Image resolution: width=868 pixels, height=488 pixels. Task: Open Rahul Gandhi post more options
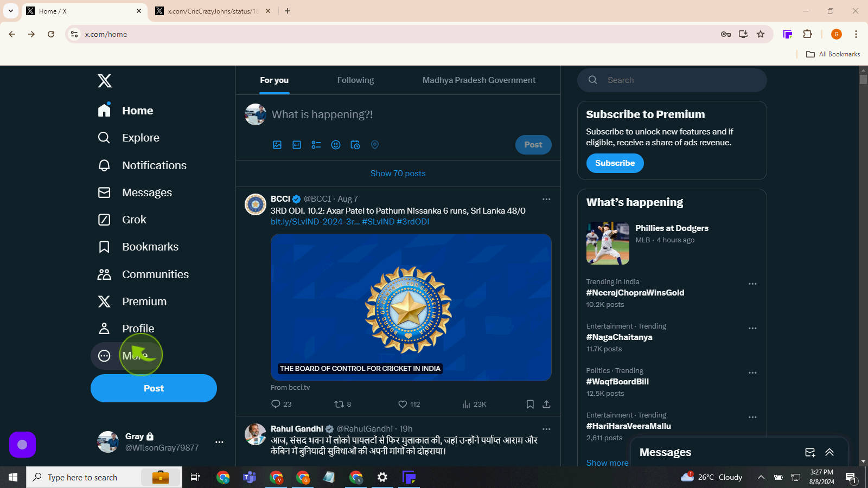coord(546,429)
